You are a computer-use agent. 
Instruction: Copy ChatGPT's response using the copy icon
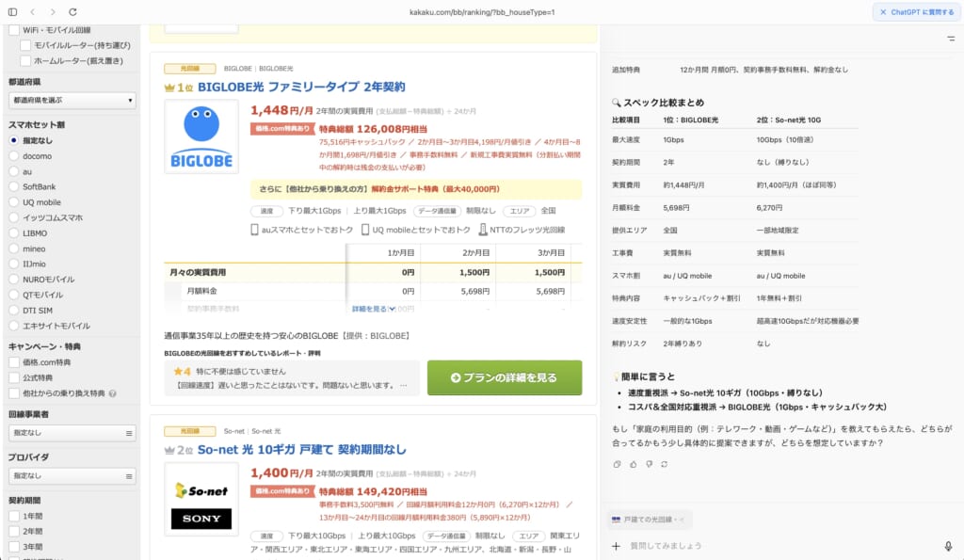(x=618, y=463)
